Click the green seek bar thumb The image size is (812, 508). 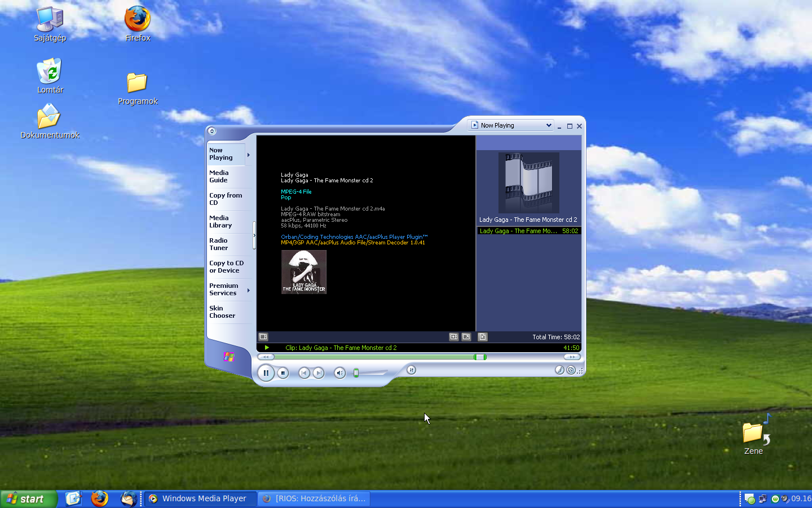480,357
